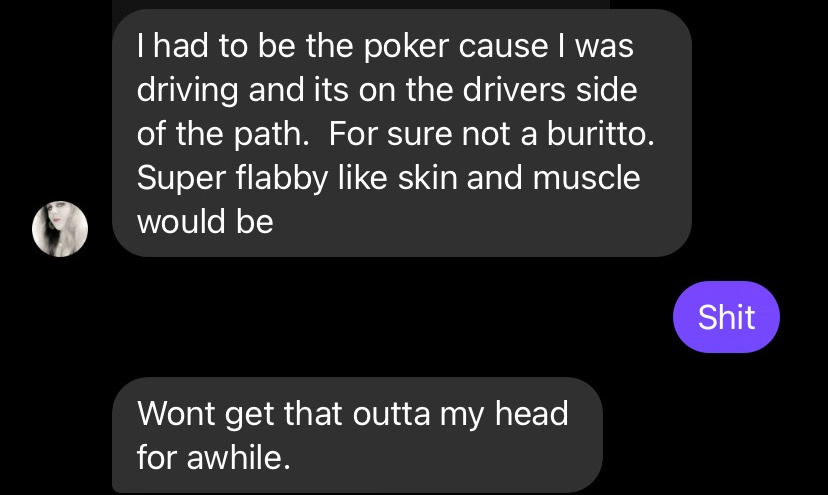Click the word "buritto" in the message
Screen dimensions: 828x495
(600, 133)
